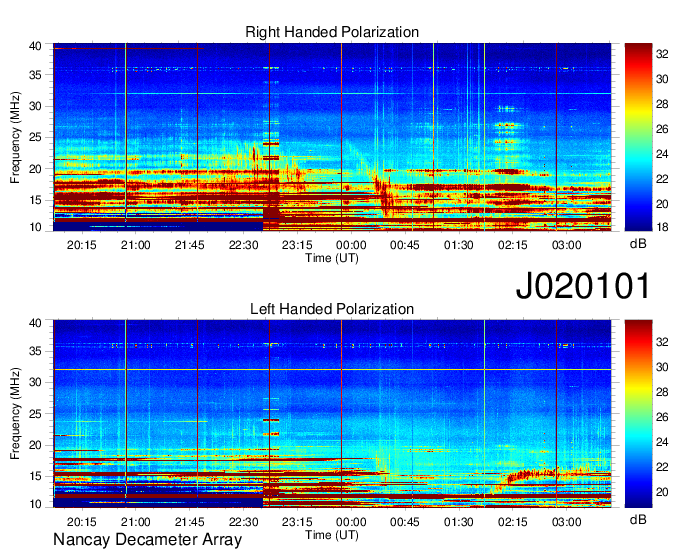Click the Left Handed Polarization spectrogram image
680x552 pixels.
[332, 413]
